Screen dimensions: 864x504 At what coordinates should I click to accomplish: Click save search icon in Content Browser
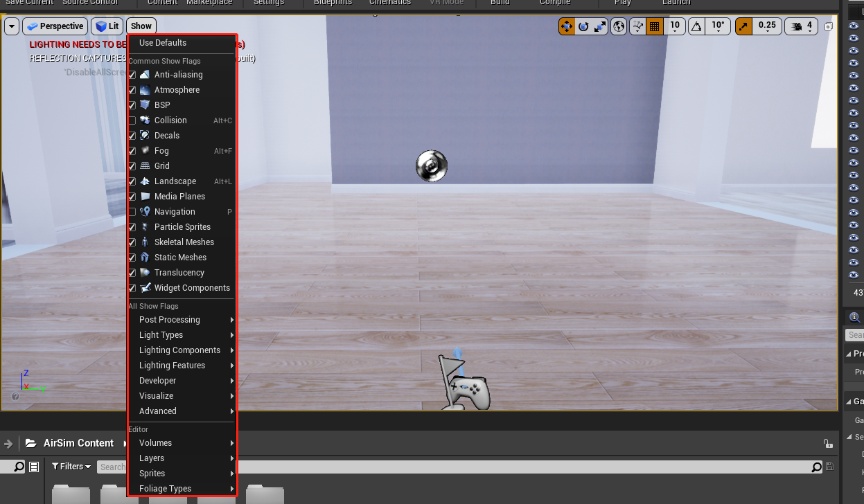point(830,467)
